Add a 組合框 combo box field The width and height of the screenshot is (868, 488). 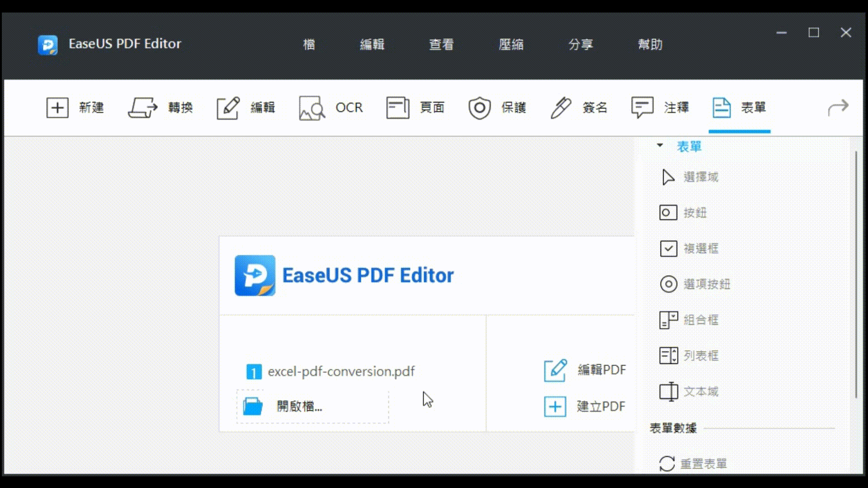pos(669,320)
